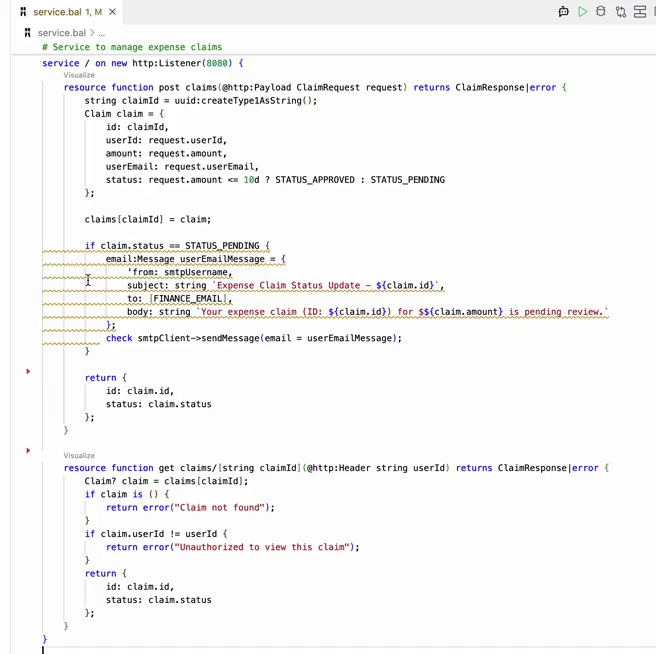Click 'STATUS_APPROVED' in the status expression
Image resolution: width=656 pixels, height=654 pixels.
coord(315,180)
